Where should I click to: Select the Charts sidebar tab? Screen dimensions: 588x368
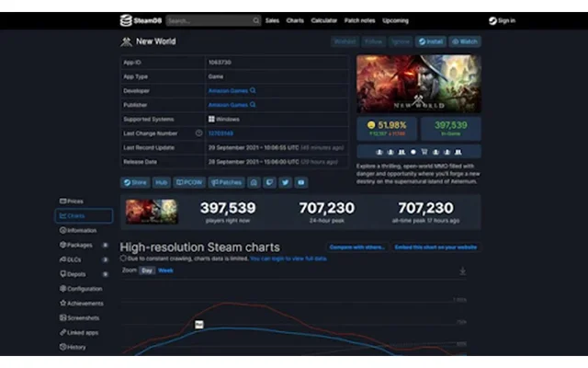[x=84, y=216]
